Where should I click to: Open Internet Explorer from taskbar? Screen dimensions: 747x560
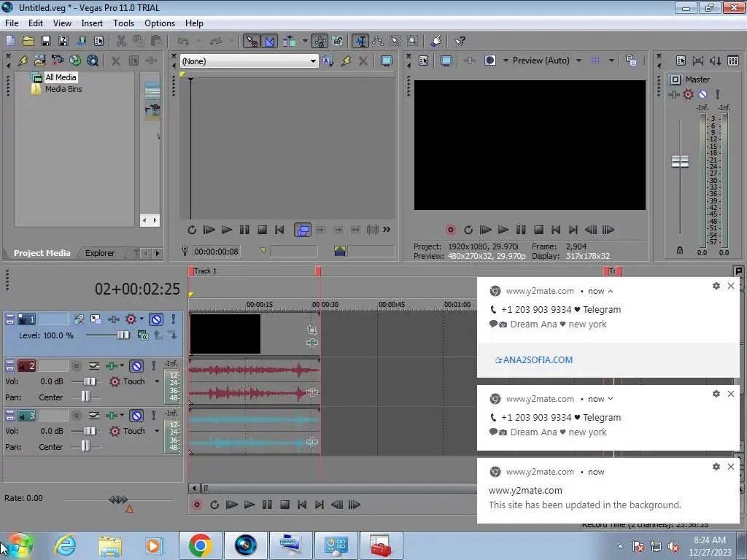[x=66, y=545]
